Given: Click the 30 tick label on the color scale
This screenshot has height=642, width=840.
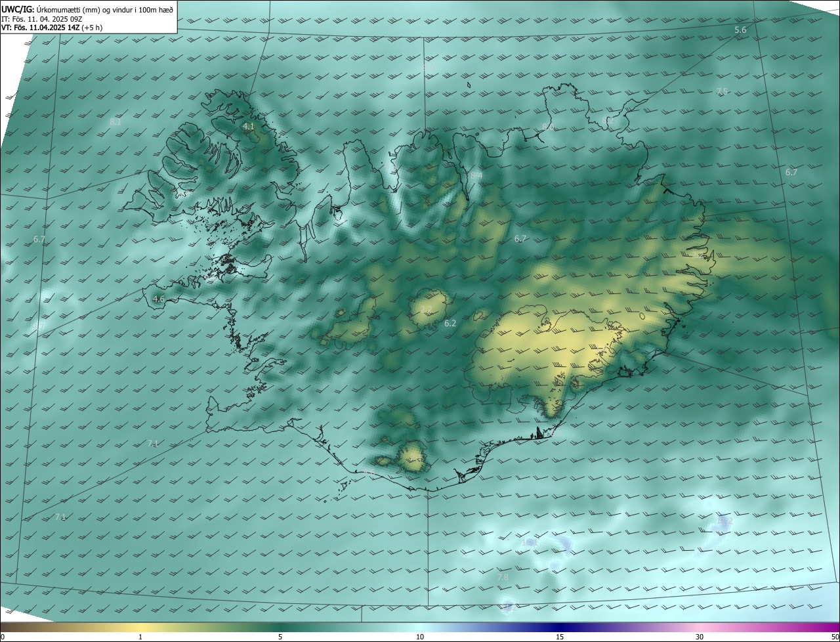Looking at the screenshot, I should [700, 637].
